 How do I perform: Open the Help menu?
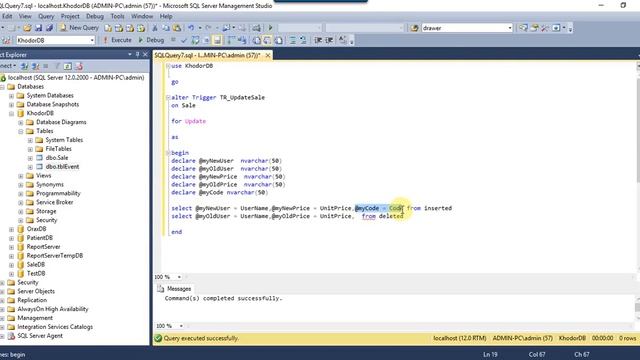[x=166, y=16]
